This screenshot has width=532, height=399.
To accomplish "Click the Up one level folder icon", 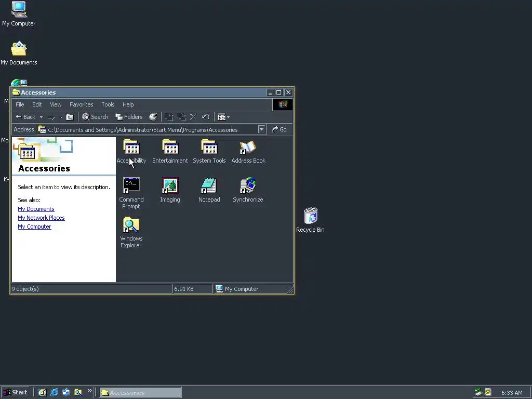I will tap(70, 117).
